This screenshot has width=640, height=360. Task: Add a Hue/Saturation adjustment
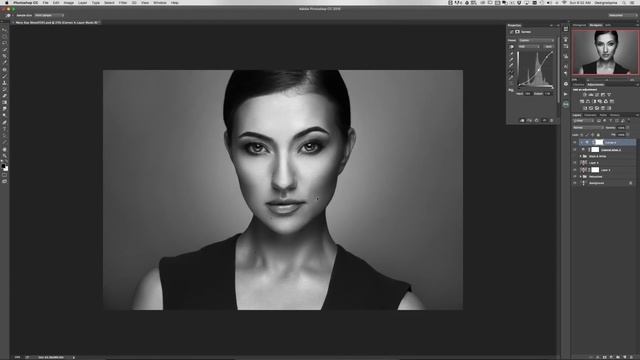point(582,101)
